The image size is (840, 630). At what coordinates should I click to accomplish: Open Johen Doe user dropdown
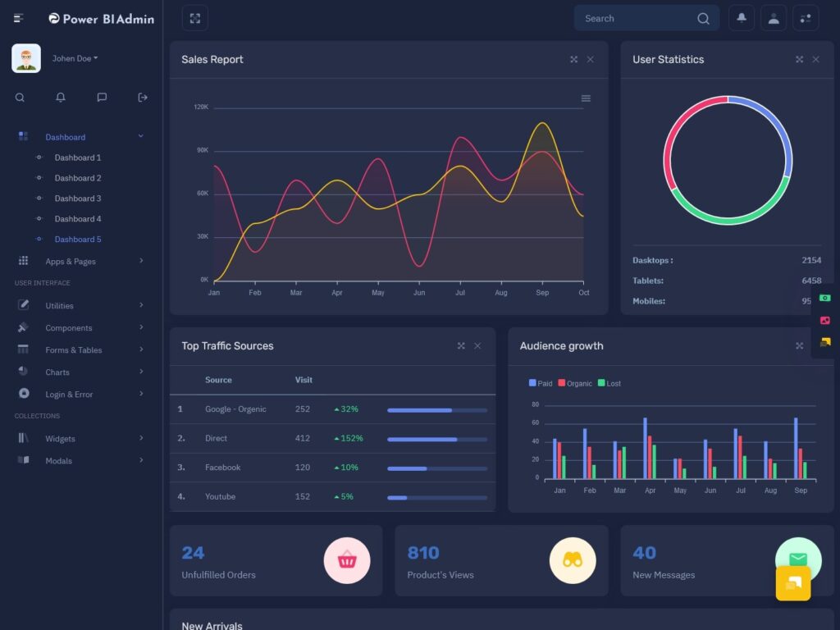click(x=75, y=58)
